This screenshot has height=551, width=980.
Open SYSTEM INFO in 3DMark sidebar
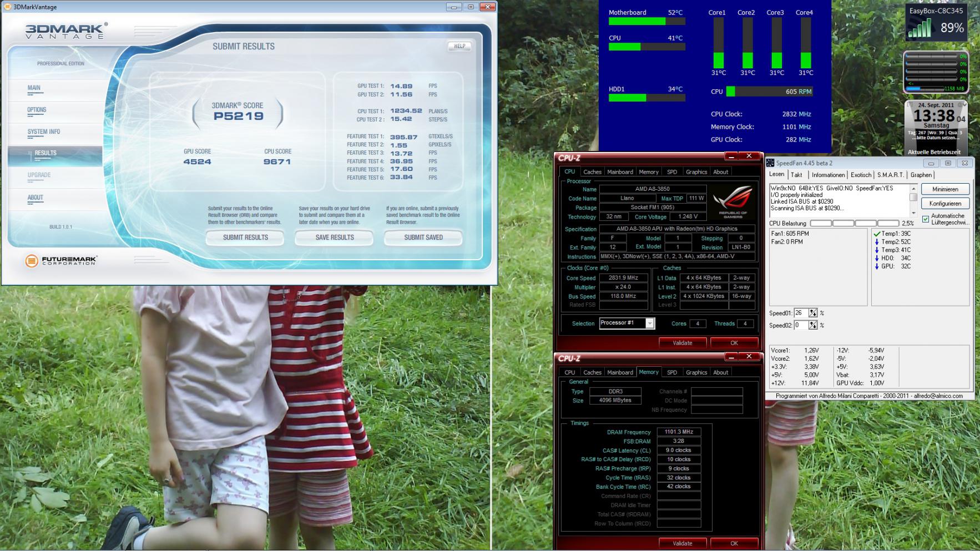[x=44, y=132]
